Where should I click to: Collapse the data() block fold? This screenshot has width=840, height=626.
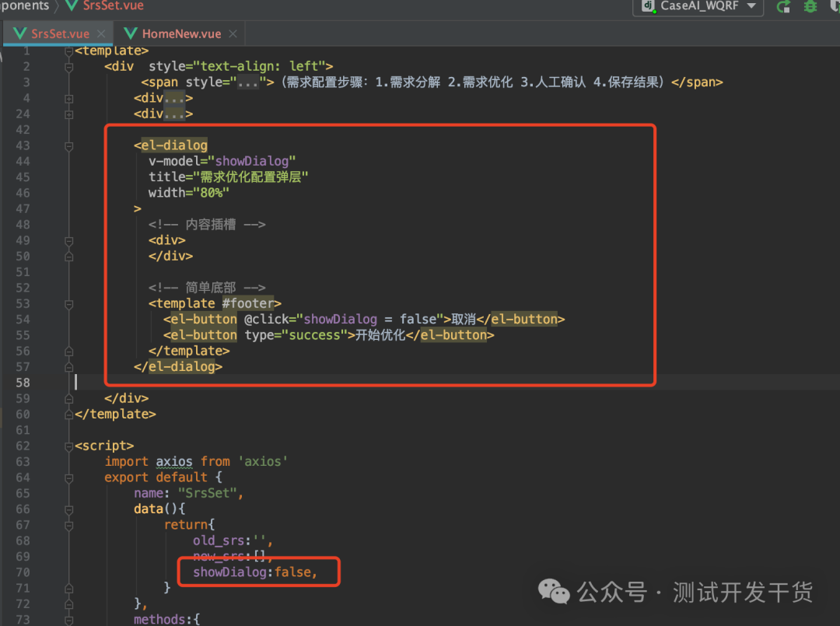click(68, 509)
